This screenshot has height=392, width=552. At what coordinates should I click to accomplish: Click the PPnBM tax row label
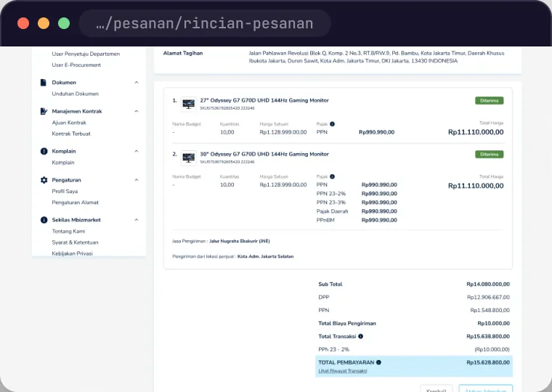(x=325, y=220)
